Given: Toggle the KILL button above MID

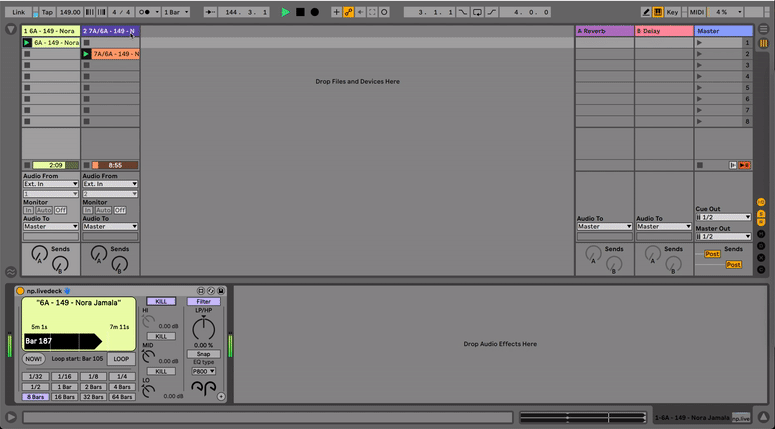Looking at the screenshot, I should 161,336.
